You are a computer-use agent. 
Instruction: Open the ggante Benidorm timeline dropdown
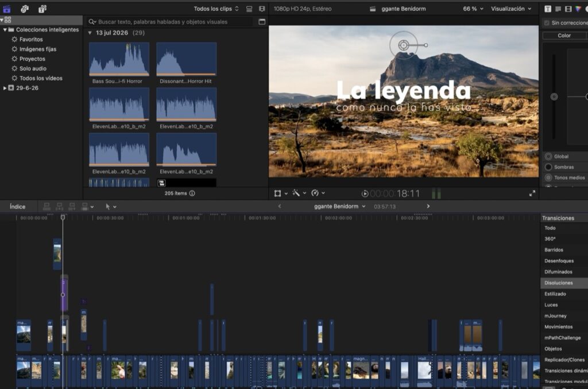click(340, 206)
